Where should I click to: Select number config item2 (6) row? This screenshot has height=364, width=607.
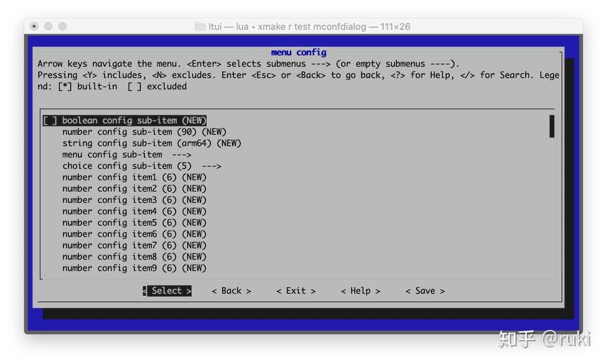[134, 189]
